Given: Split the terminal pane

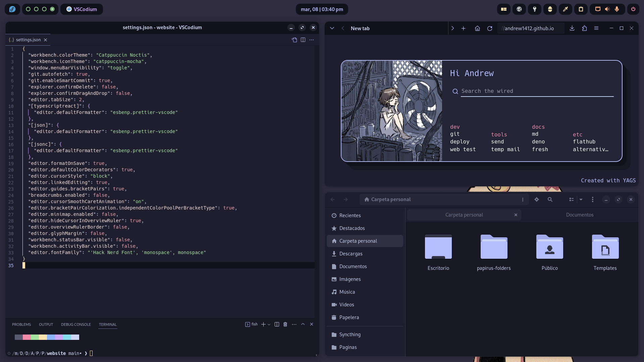Looking at the screenshot, I should click(x=277, y=324).
